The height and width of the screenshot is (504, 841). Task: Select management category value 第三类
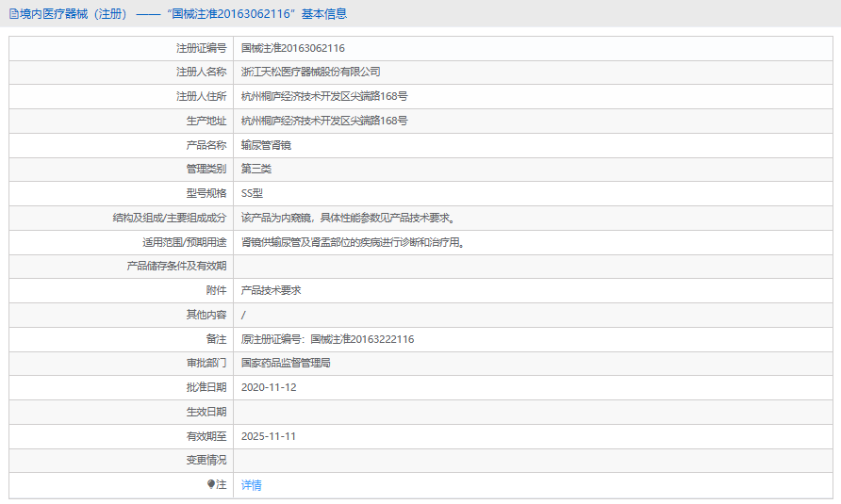pos(256,169)
